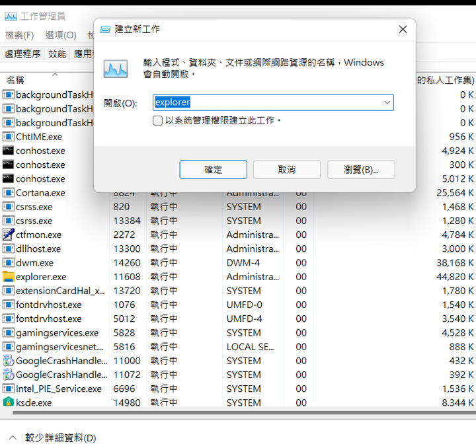Switch to the 處理程序 tab
Viewport: 476px width, 448px height.
(x=22, y=54)
